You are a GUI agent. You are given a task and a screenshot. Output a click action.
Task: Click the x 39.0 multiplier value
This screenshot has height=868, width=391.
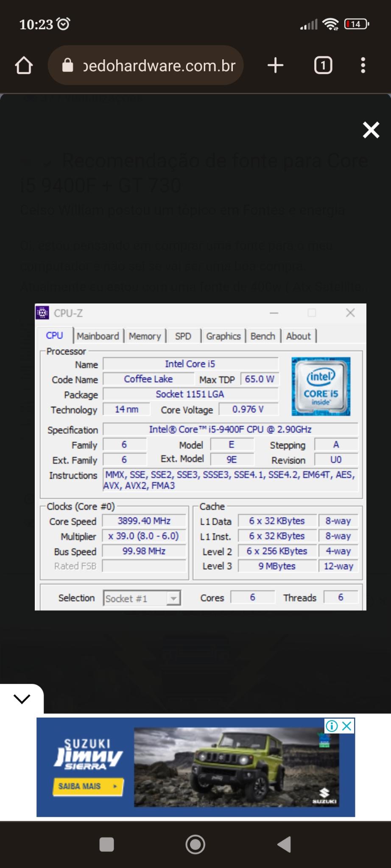143,536
